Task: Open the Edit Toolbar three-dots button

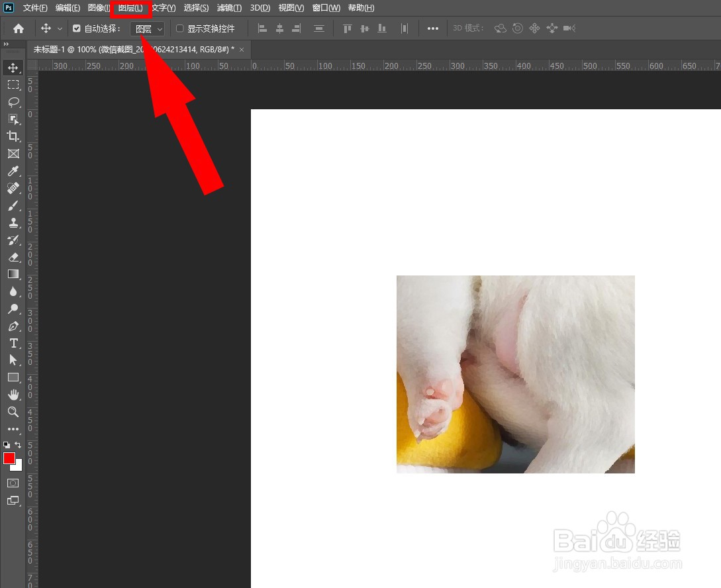Action: coord(13,429)
